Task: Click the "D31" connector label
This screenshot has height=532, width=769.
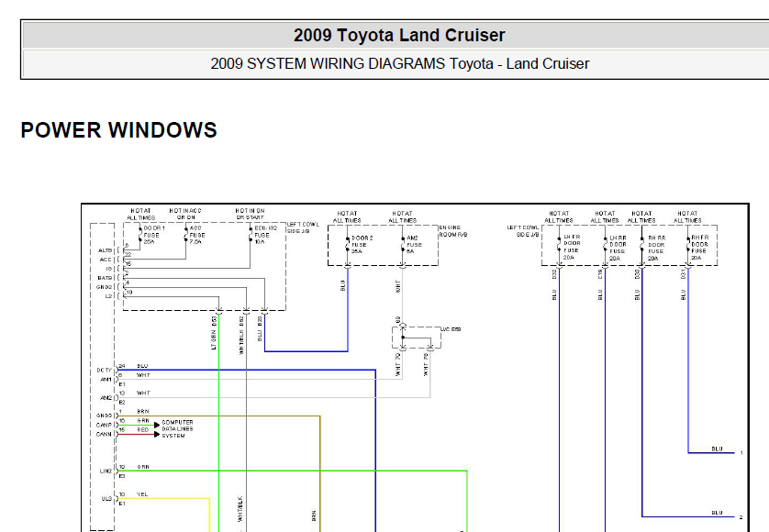Action: pyautogui.click(x=683, y=274)
